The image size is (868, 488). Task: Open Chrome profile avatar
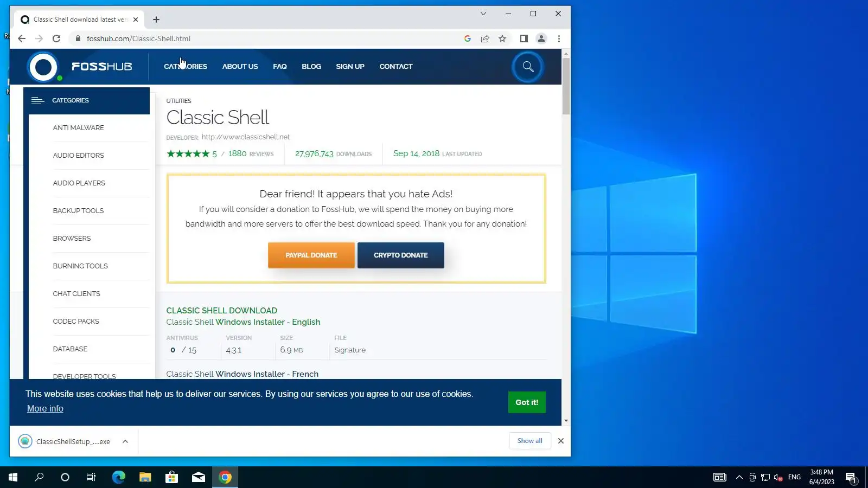point(541,38)
